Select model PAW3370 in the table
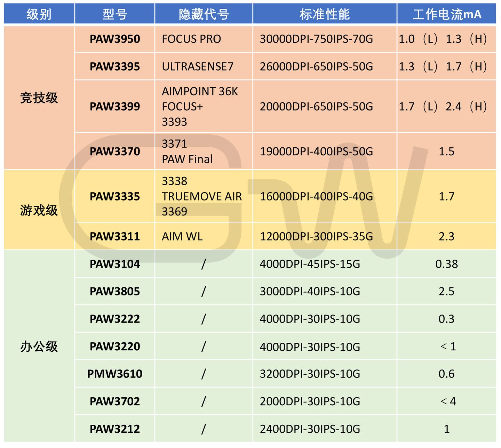This screenshot has height=448, width=501. (x=115, y=151)
